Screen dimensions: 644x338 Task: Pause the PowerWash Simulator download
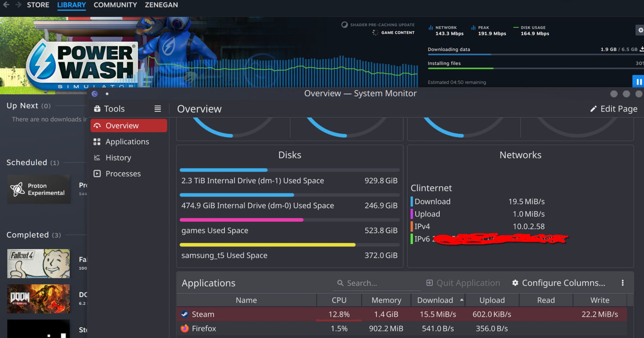pyautogui.click(x=638, y=82)
